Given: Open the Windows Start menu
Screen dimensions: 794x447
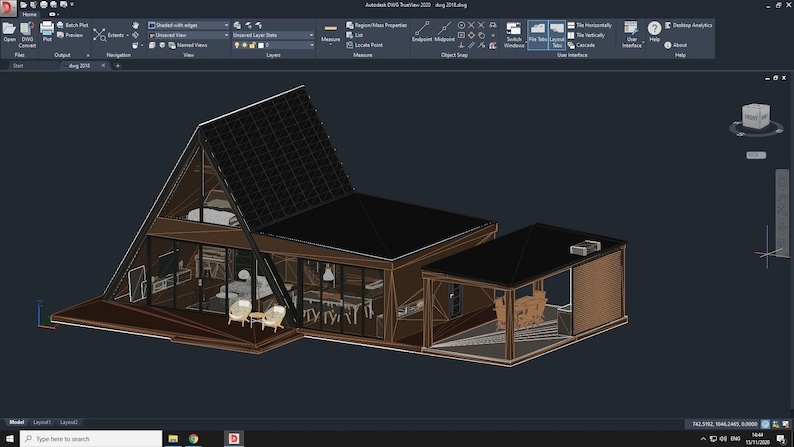Looking at the screenshot, I should pos(9,439).
